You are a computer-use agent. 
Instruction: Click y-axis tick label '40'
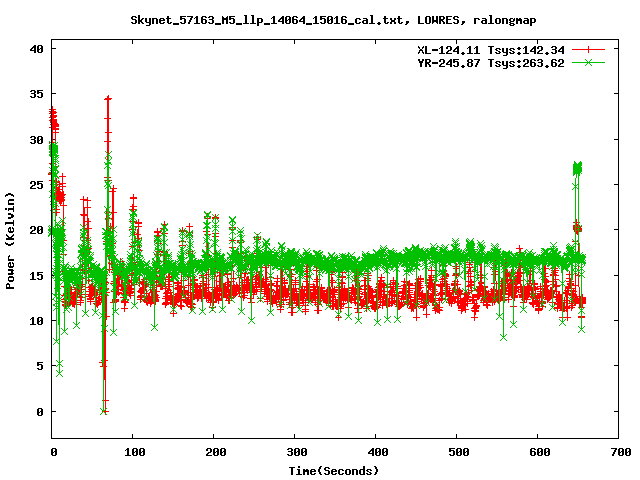[37, 49]
